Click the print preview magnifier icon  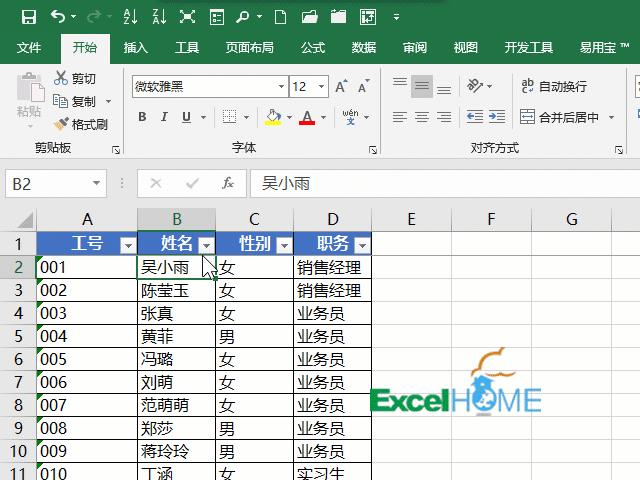pos(242,17)
